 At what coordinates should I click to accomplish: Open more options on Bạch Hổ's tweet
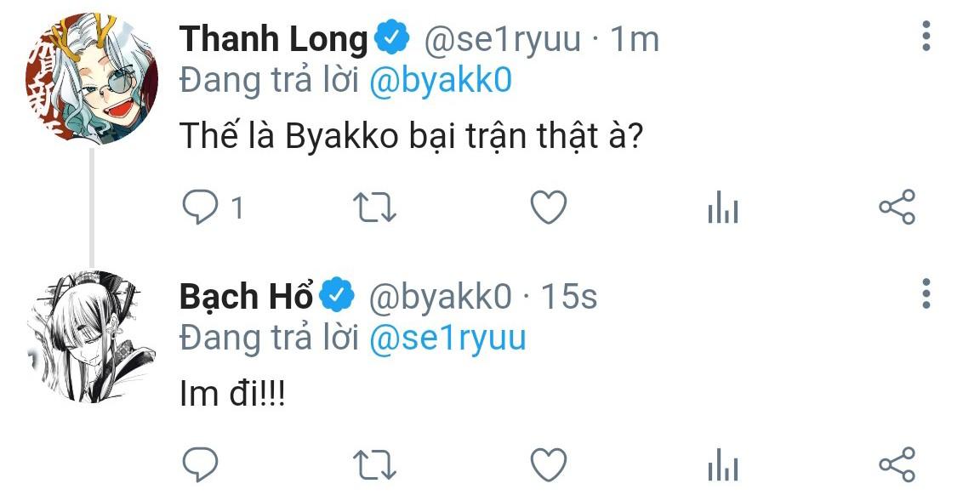pos(926,293)
